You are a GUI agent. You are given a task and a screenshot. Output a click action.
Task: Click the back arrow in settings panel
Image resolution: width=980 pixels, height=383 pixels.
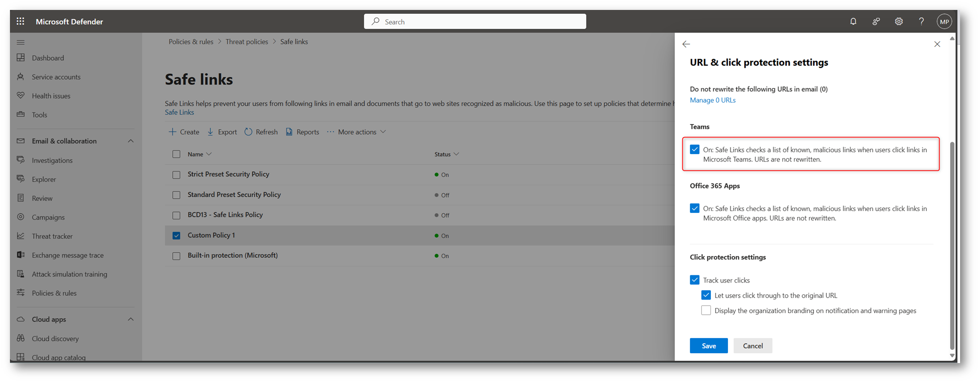(x=686, y=44)
